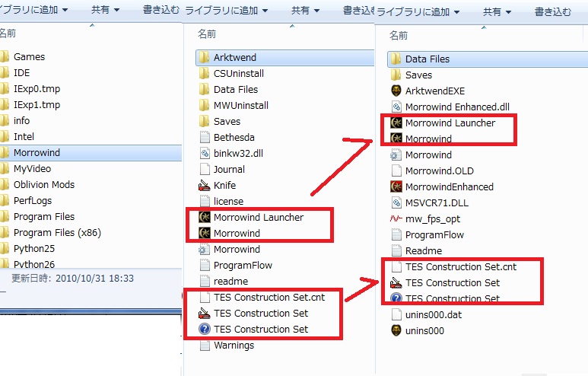Click the capitalized Readme file name
The image size is (588, 376).
(x=424, y=250)
